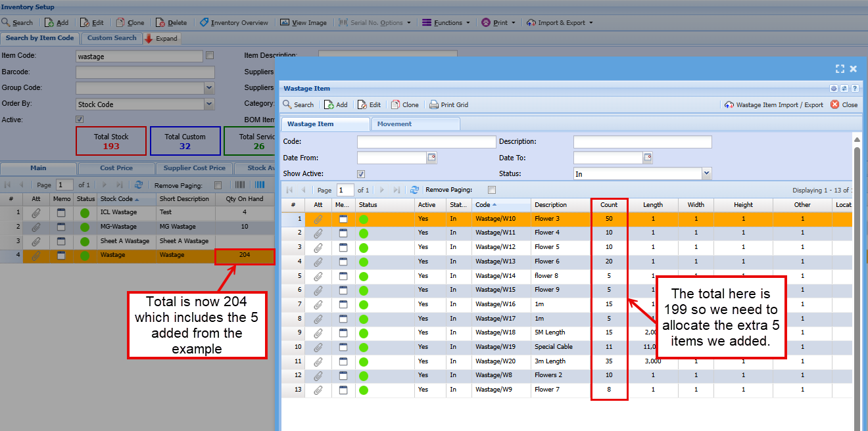Enable Remove Paging in the Wastage Item grid

491,190
